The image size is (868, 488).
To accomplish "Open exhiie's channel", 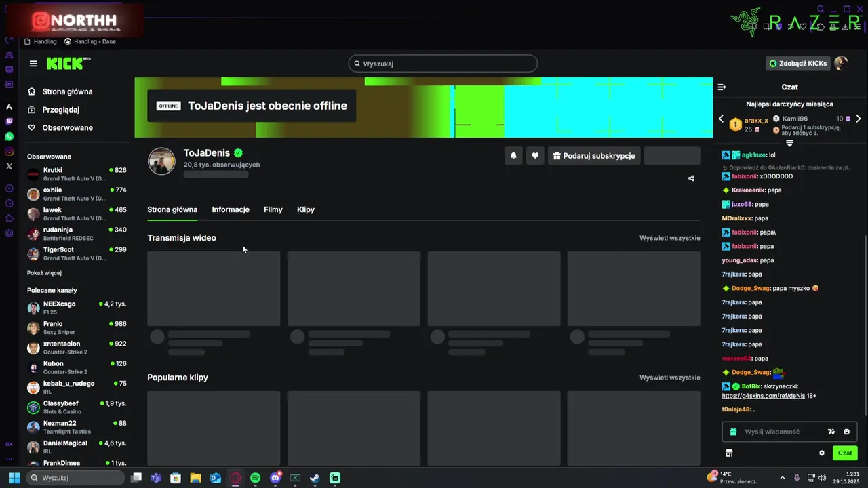I will (x=77, y=194).
